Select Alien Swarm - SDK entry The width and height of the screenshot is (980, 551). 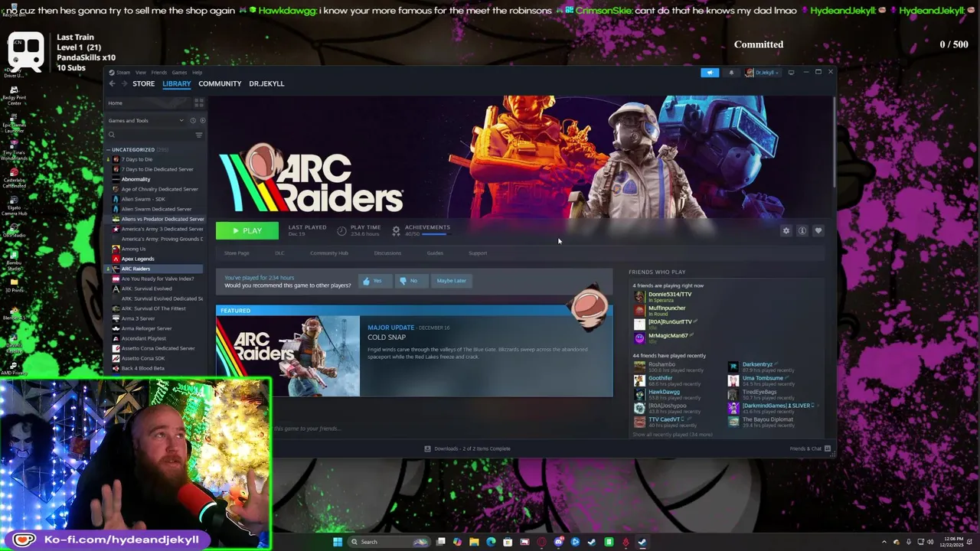(x=142, y=199)
